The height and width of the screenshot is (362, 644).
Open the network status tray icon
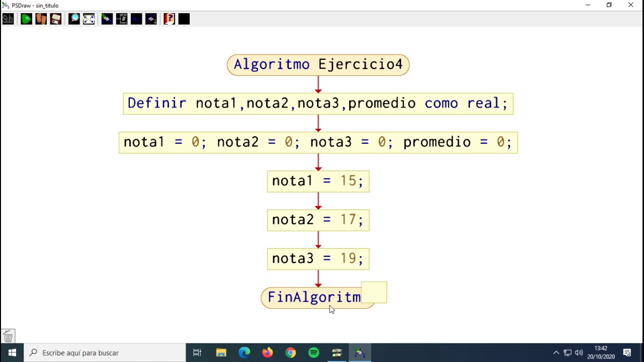coord(568,353)
